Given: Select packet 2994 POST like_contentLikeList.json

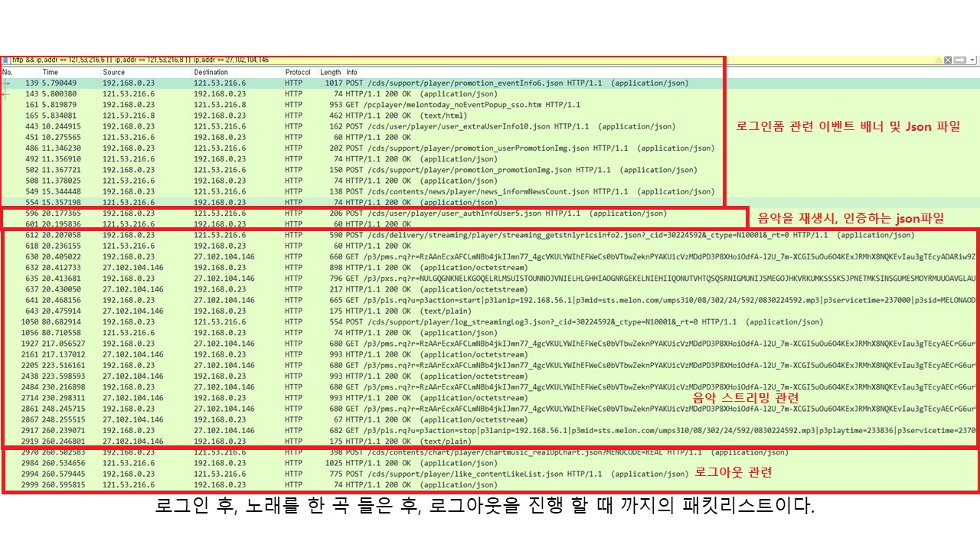Looking at the screenshot, I should point(490,474).
